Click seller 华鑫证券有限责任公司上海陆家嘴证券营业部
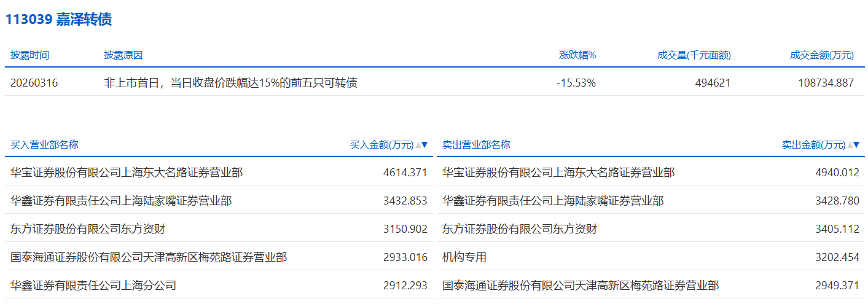Screen dimensions: 868x304 [x=553, y=201]
